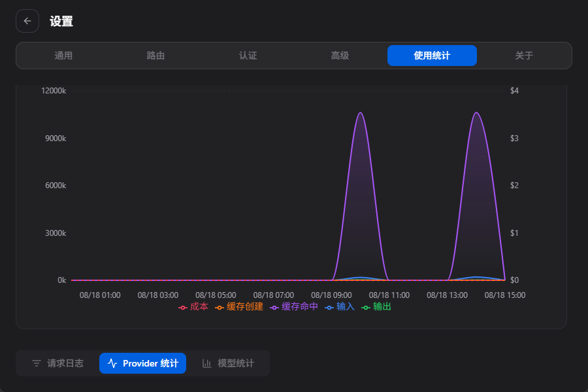Click the 08/18 13:00 axis label

pyautogui.click(x=447, y=295)
